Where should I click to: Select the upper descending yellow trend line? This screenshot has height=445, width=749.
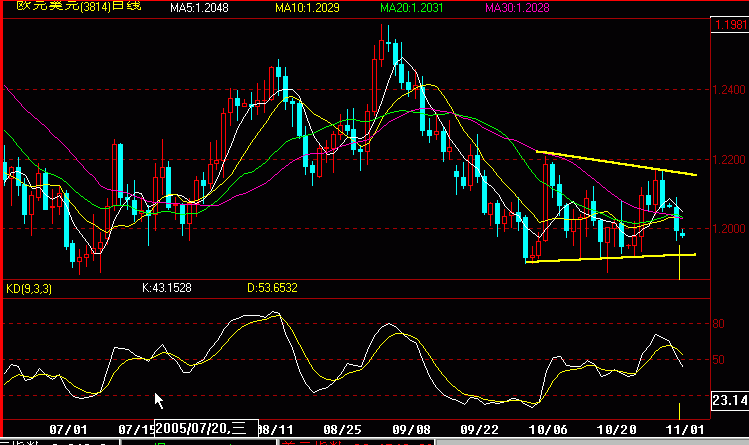(x=616, y=163)
